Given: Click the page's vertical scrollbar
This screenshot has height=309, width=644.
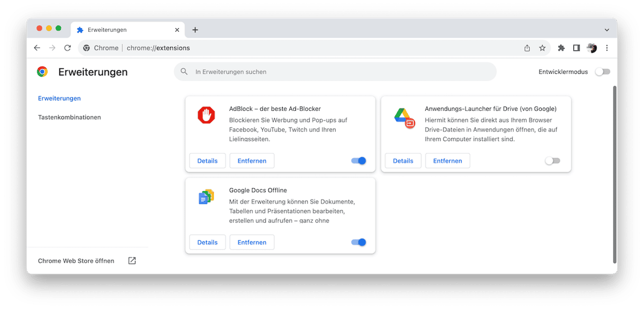Looking at the screenshot, I should [614, 174].
